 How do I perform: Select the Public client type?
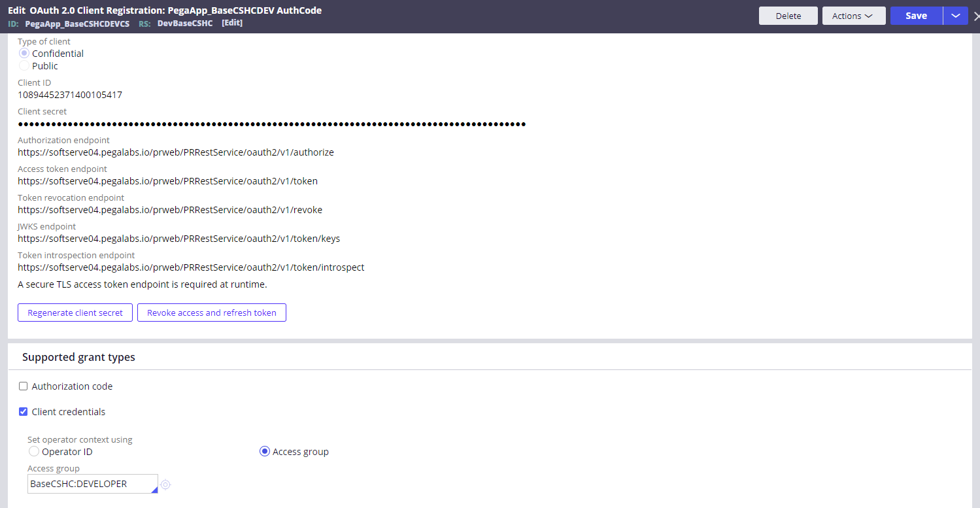point(24,66)
